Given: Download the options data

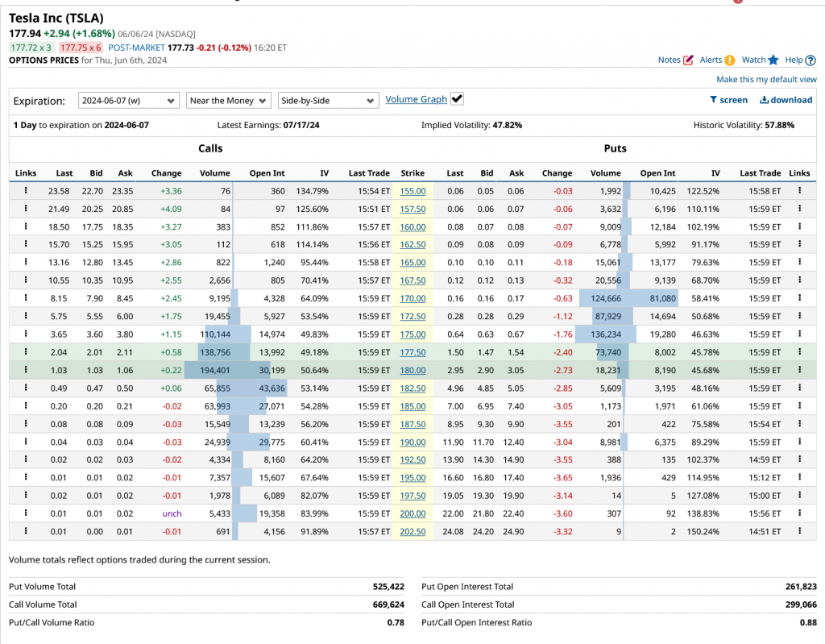Looking at the screenshot, I should point(786,100).
